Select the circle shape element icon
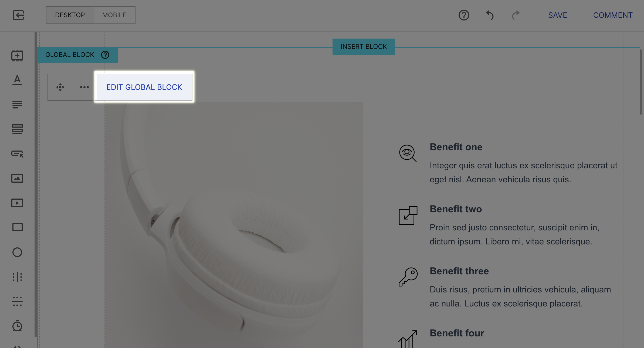 (17, 252)
